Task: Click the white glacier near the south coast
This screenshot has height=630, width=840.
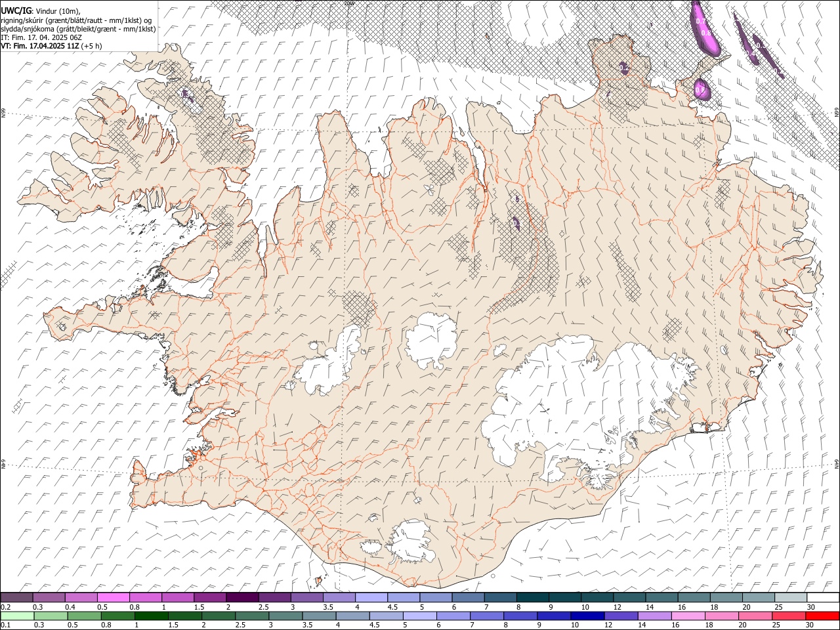Action: tap(411, 542)
